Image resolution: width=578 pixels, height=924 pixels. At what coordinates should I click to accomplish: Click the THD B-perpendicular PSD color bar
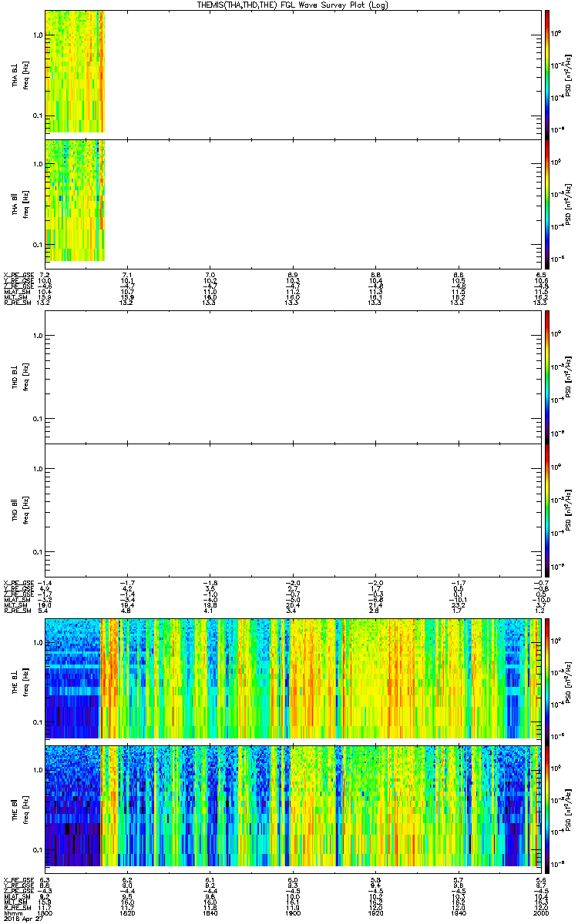point(547,377)
